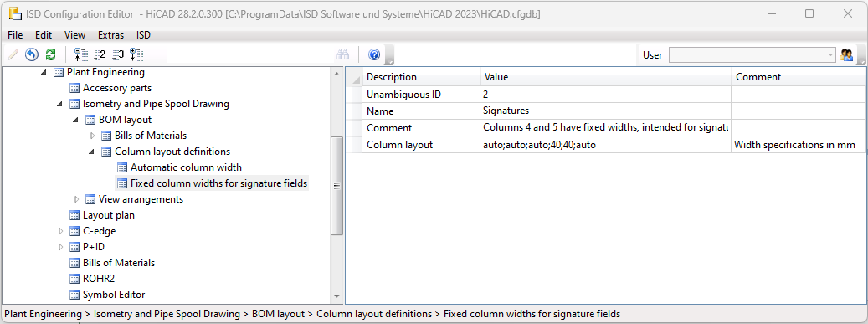Click toolbar overflow arrow next to help icon
The height and width of the screenshot is (324, 868).
[x=390, y=55]
